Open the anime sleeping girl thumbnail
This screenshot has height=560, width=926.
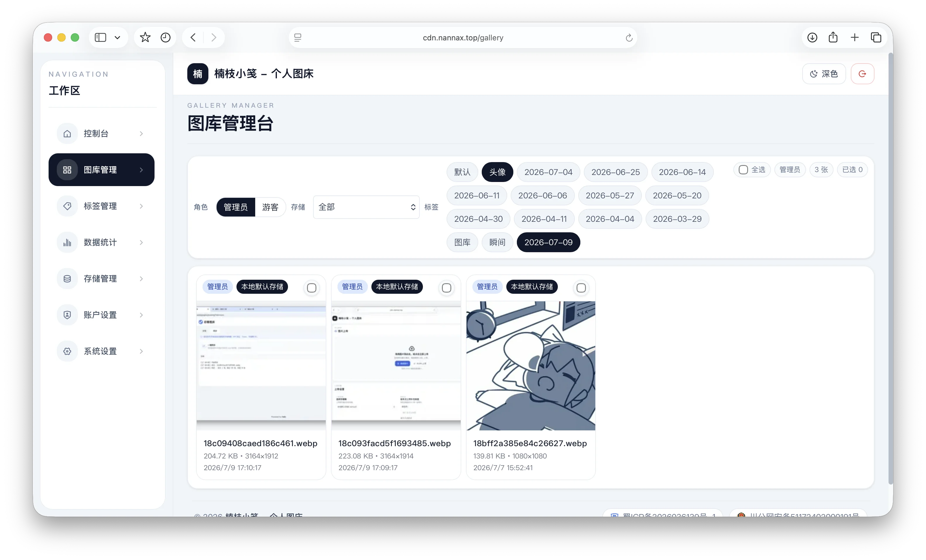click(531, 366)
